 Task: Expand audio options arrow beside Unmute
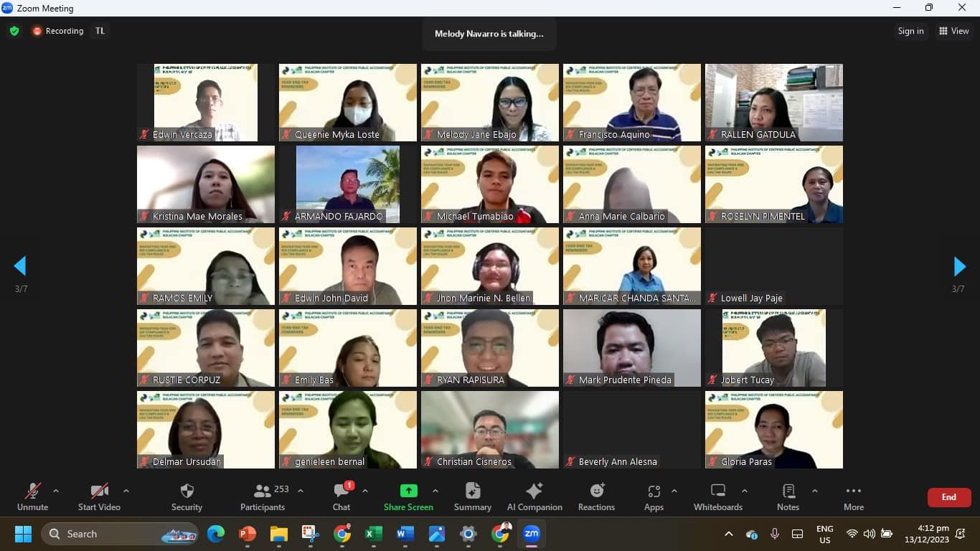56,491
